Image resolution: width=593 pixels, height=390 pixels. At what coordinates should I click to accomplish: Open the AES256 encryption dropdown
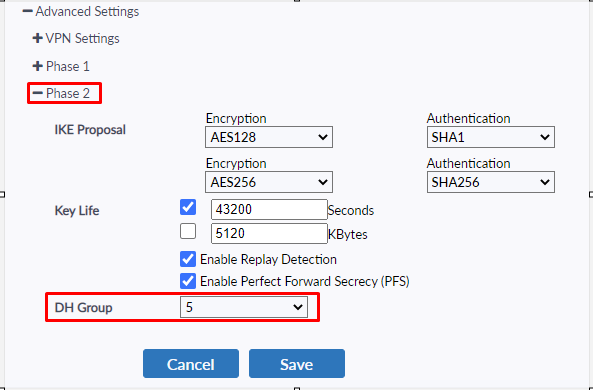pos(269,182)
